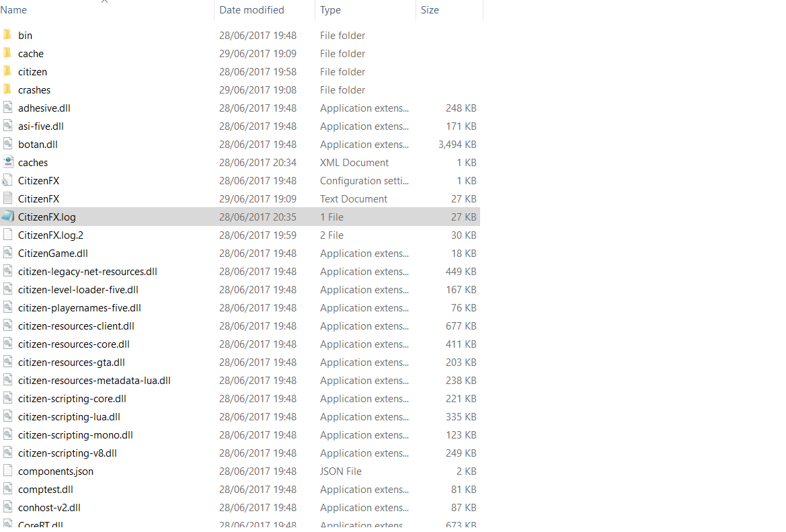Click the CitizenFX configuration settings gear icon
The image size is (786, 532).
coord(7,180)
